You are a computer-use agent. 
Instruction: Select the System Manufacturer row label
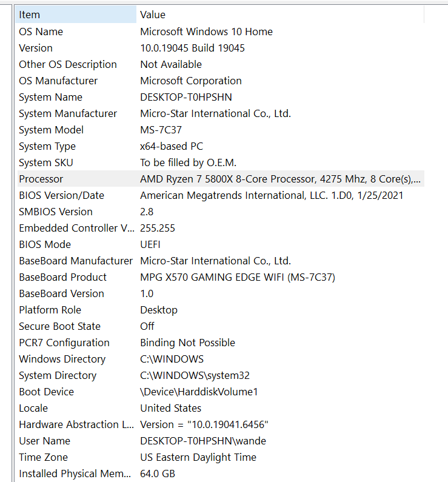[68, 113]
